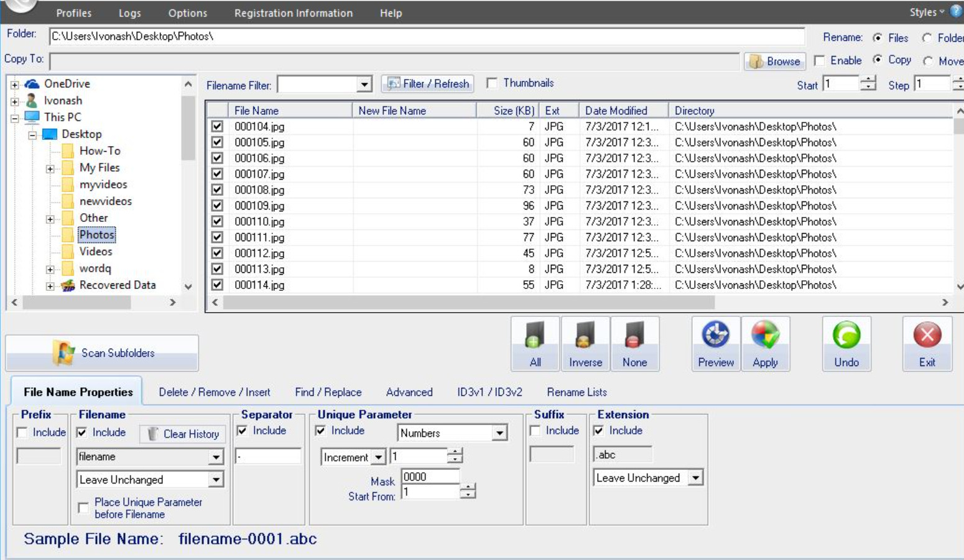The image size is (964, 560).
Task: Open the Recovered Data folder in tree
Action: 118,285
